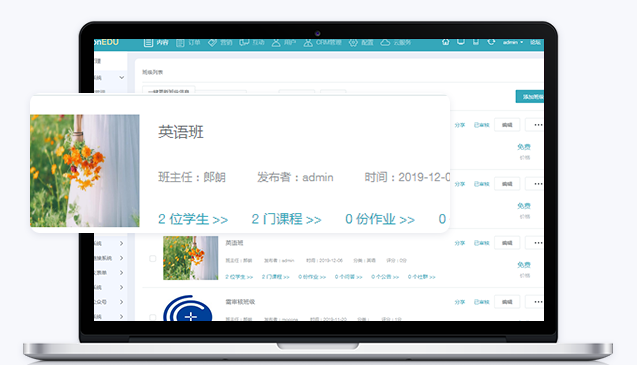Open the 订单 orders menu icon
Image resolution: width=637 pixels, height=365 pixels.
[180, 43]
